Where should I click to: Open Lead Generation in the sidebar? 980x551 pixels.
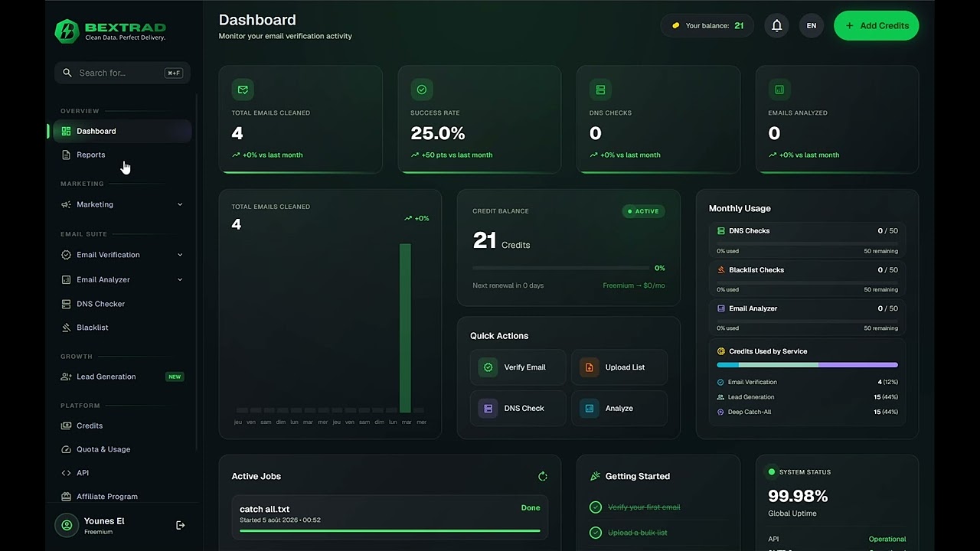[122, 377]
